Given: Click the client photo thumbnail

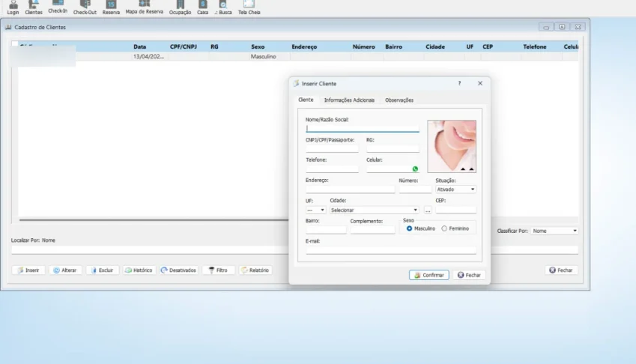Looking at the screenshot, I should (452, 146).
